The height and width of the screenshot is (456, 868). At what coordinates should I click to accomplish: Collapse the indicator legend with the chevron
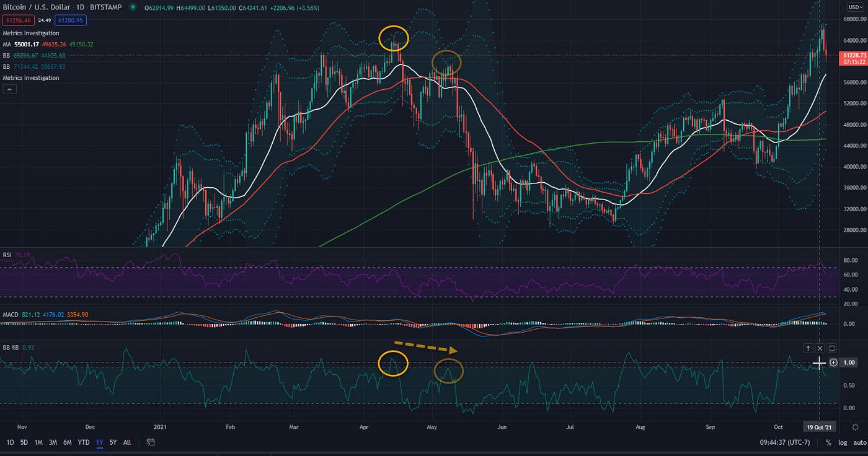[9, 89]
